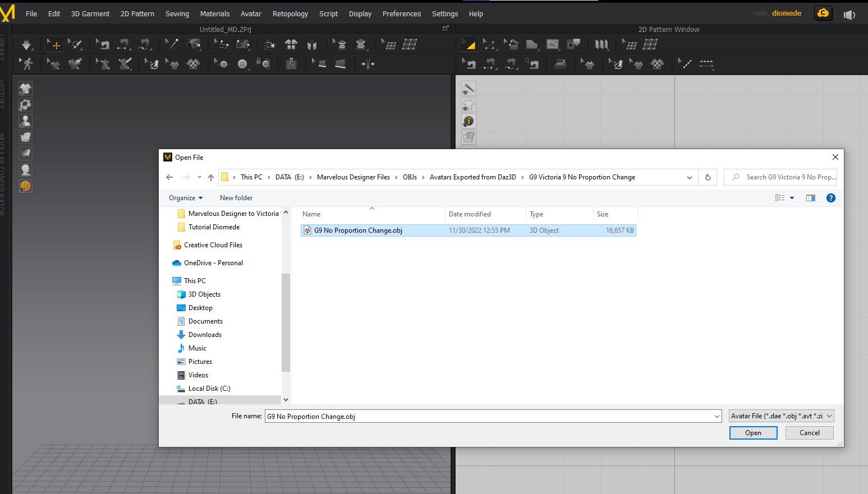Viewport: 868px width, 494px height.
Task: Select the walking figure avatar tool
Action: point(26,64)
